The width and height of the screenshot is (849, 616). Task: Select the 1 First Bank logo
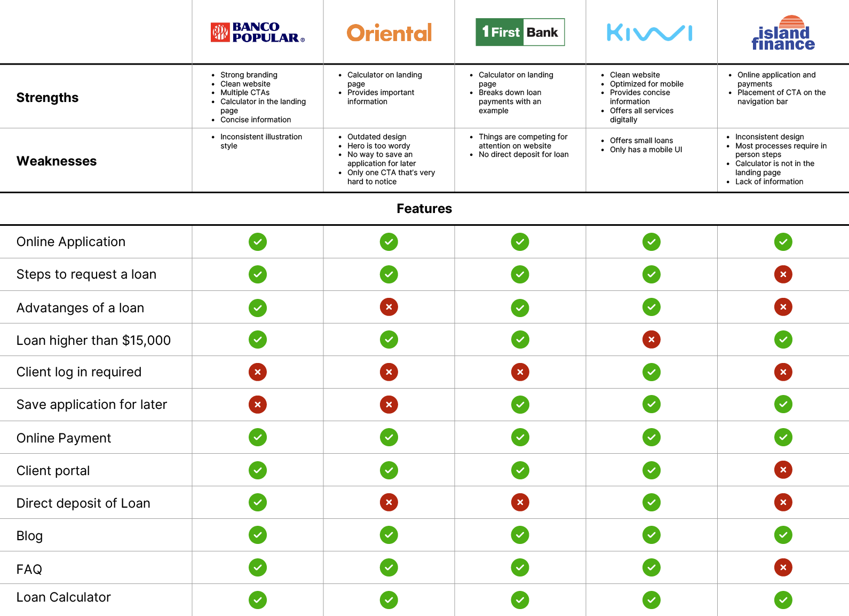520,33
